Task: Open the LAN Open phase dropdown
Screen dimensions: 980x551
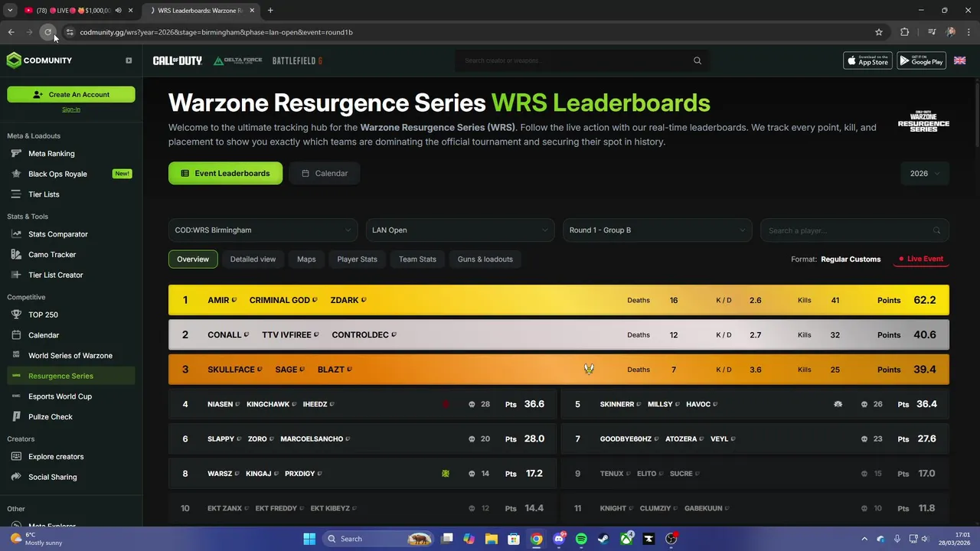Action: coord(460,230)
